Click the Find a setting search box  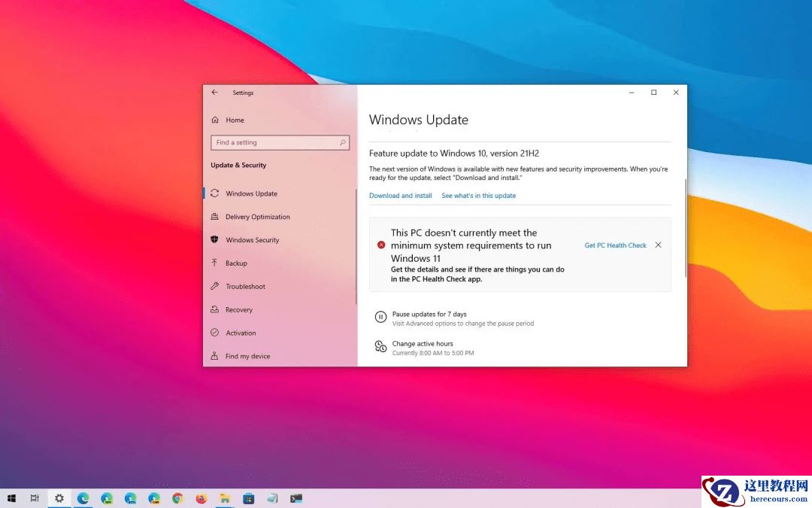[280, 142]
